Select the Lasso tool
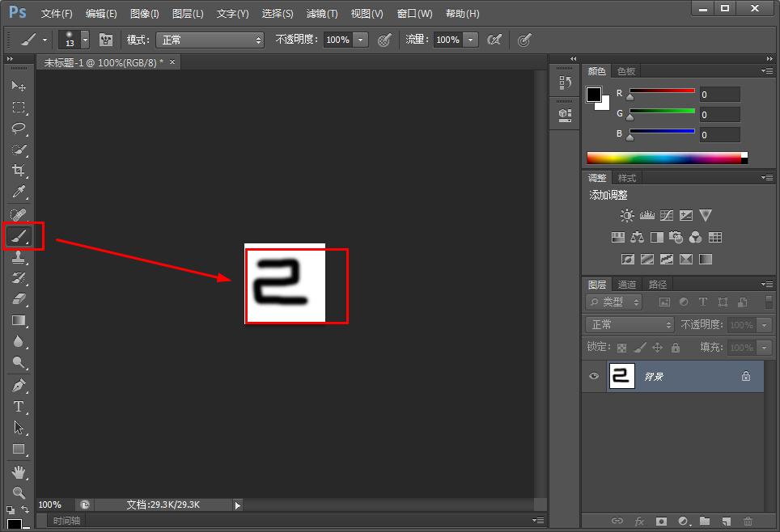Image resolution: width=780 pixels, height=532 pixels. [x=19, y=128]
